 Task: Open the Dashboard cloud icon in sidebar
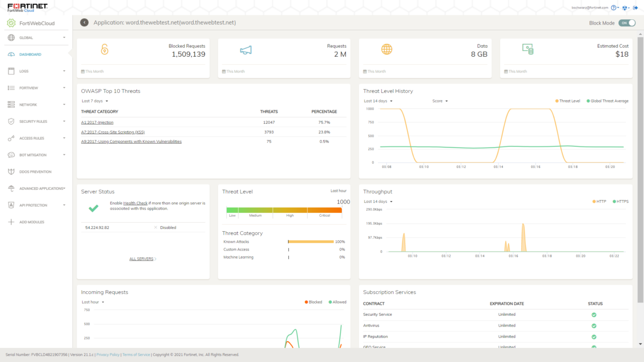pyautogui.click(x=11, y=54)
